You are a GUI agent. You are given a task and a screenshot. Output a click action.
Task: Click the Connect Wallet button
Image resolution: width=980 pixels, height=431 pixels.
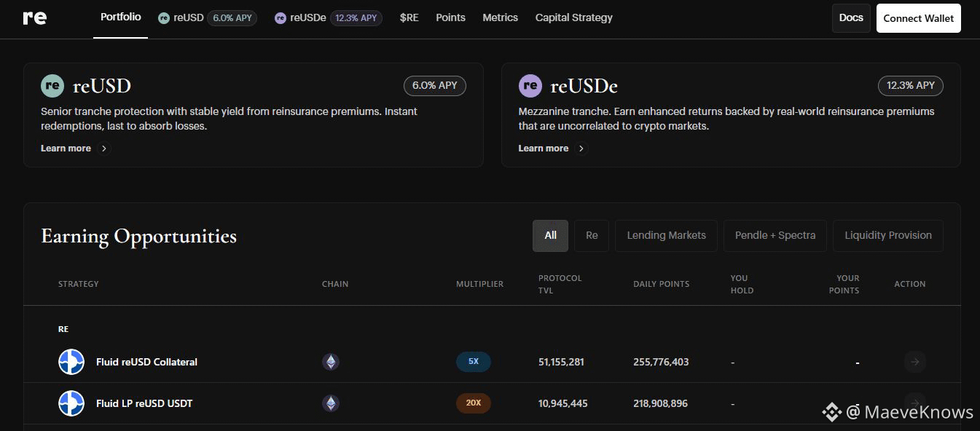point(918,18)
